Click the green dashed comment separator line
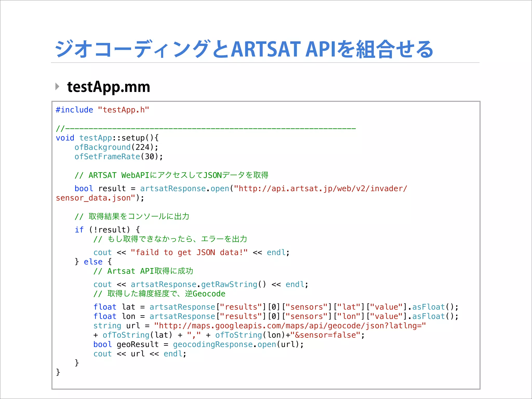This screenshot has width=532, height=399. click(206, 128)
